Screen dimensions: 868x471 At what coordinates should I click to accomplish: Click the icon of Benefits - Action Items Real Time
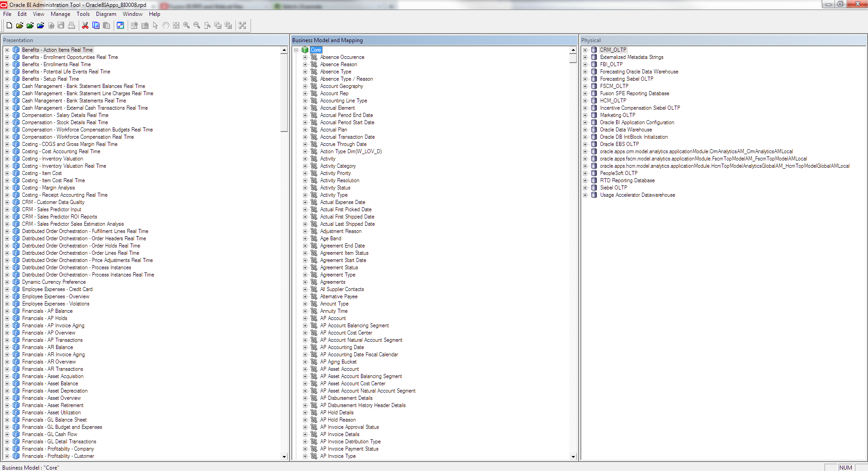pyautogui.click(x=16, y=50)
